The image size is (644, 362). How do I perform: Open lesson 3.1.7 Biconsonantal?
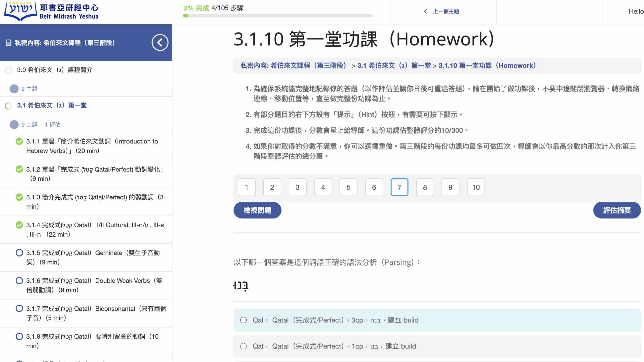tap(96, 313)
